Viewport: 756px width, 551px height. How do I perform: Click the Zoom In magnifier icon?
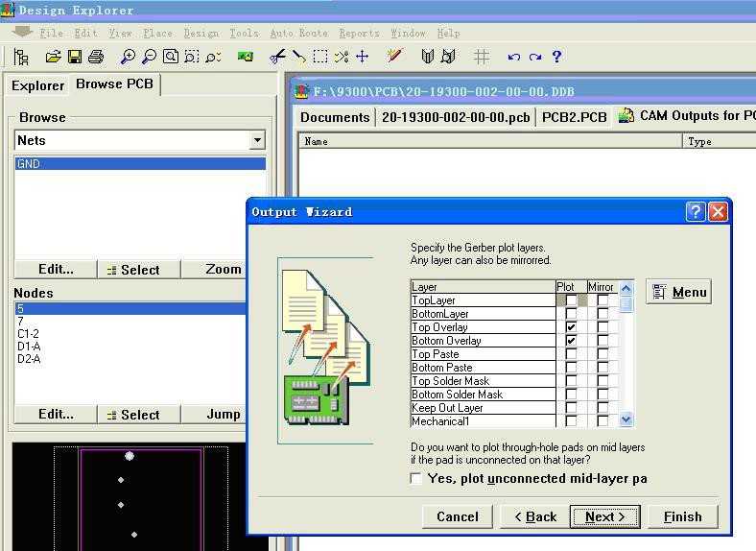click(128, 57)
